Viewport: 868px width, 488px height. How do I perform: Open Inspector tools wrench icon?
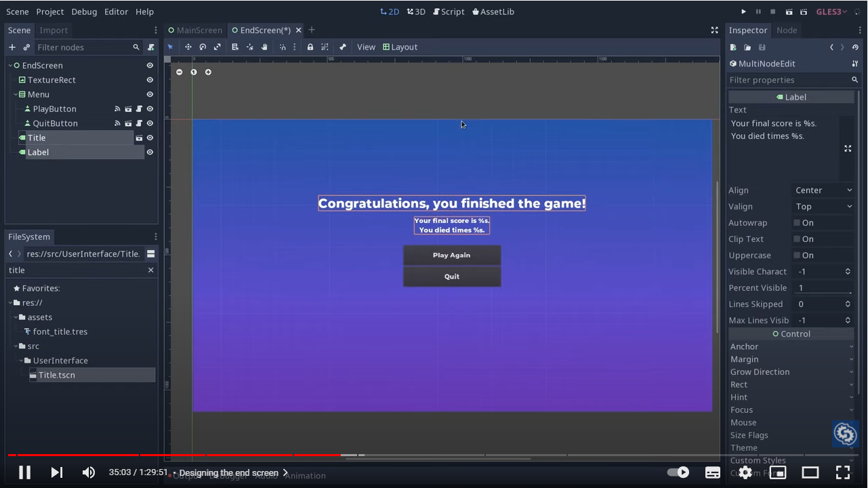(855, 64)
